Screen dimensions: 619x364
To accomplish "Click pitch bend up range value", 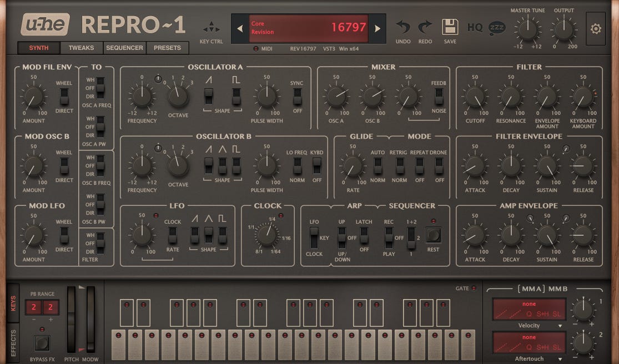I will pyautogui.click(x=51, y=307).
